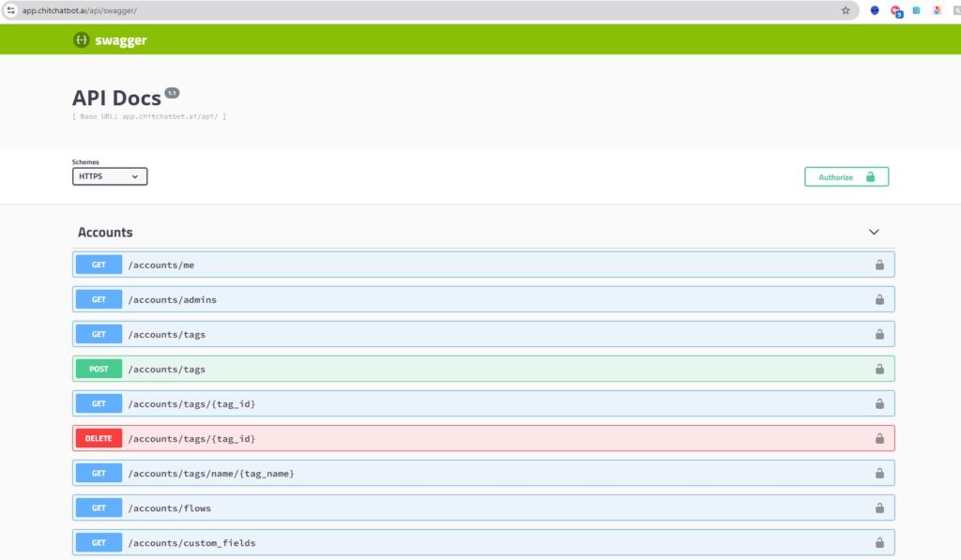Viewport: 961px width, 560px height.
Task: Open site information icon in address bar
Action: click(x=11, y=10)
